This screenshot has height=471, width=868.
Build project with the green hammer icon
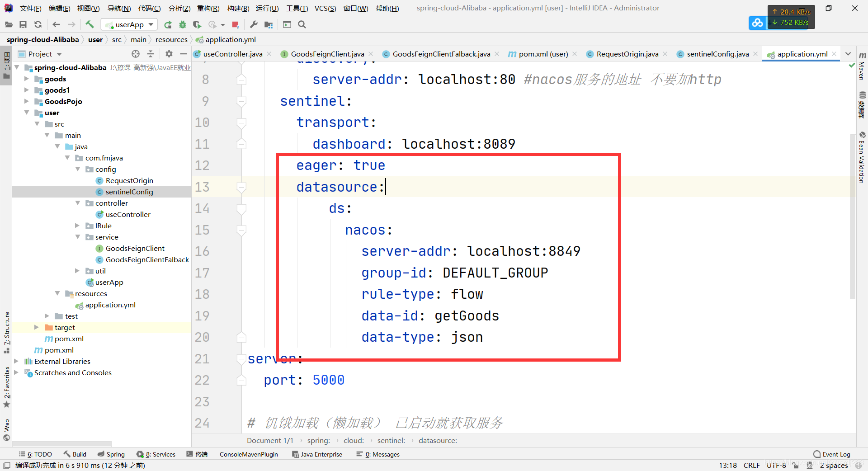(90, 24)
